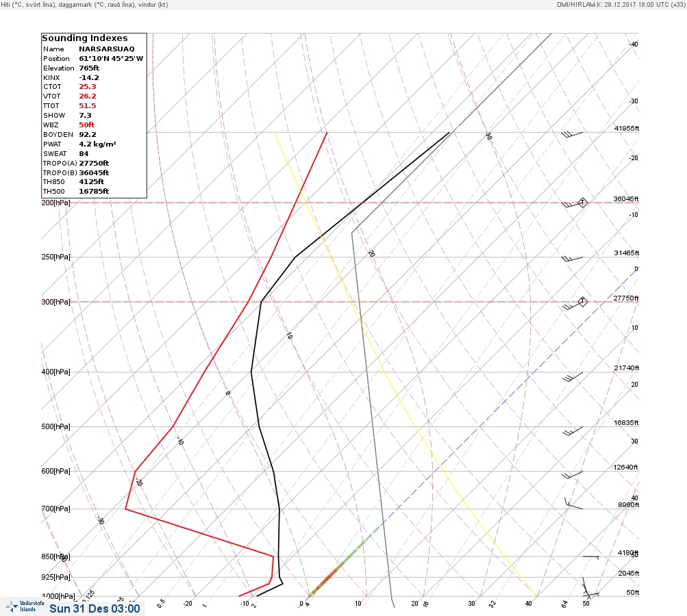Select the SHOW value 7.3
The width and height of the screenshot is (687, 616).
85,116
